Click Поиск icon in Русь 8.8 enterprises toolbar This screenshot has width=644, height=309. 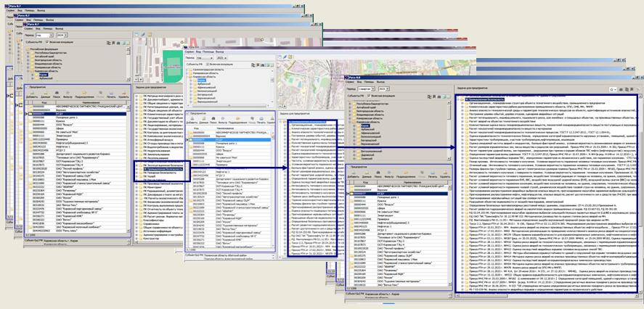coord(377,175)
